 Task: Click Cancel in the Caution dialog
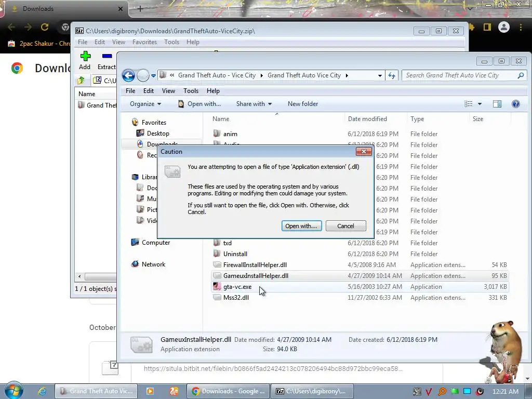point(345,226)
